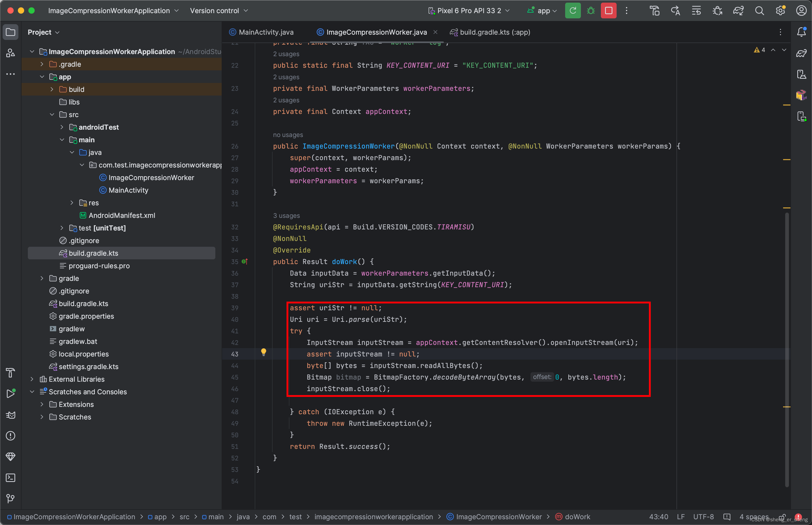Open the Build hammer tool window
Image resolution: width=812 pixels, height=525 pixels.
11,372
